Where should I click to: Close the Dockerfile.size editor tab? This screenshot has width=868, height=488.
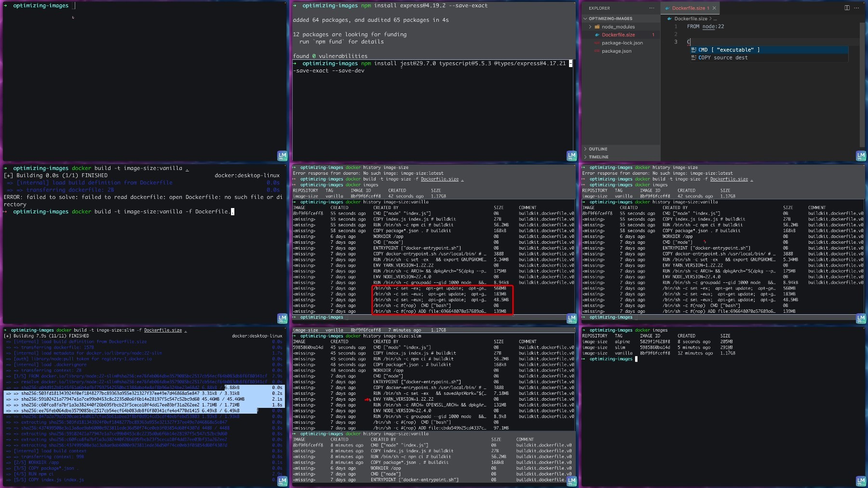tap(714, 8)
